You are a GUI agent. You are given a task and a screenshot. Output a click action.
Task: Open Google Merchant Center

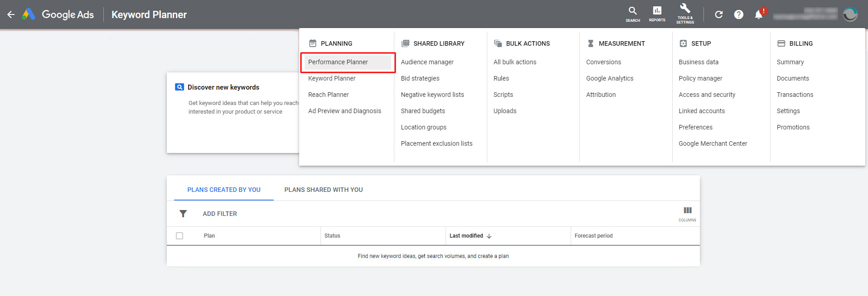(x=713, y=143)
